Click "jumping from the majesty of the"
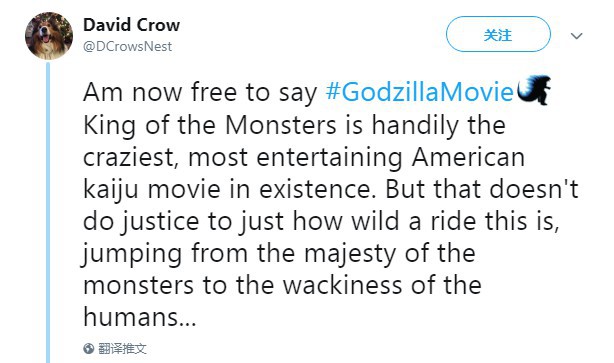614x363 pixels. pyautogui.click(x=279, y=253)
